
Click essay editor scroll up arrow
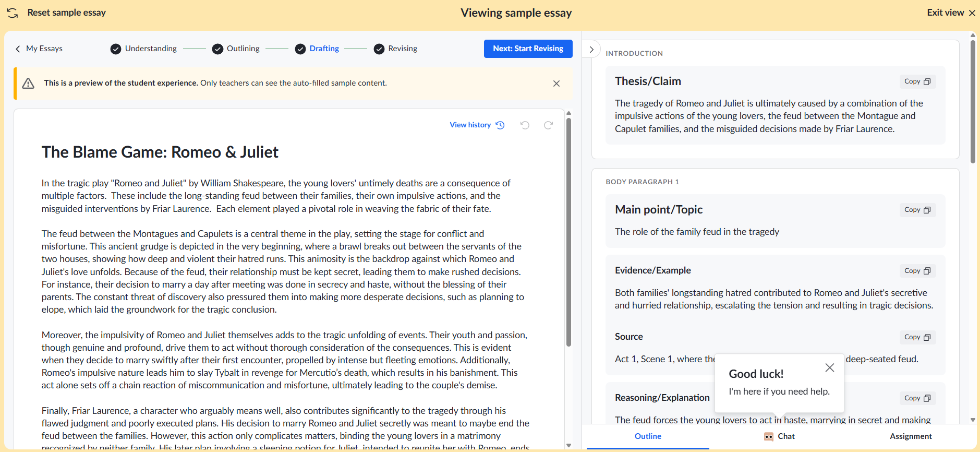(568, 113)
